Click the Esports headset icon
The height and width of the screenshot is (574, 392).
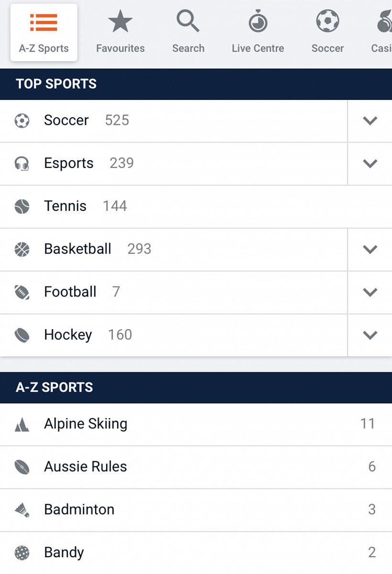coord(22,164)
